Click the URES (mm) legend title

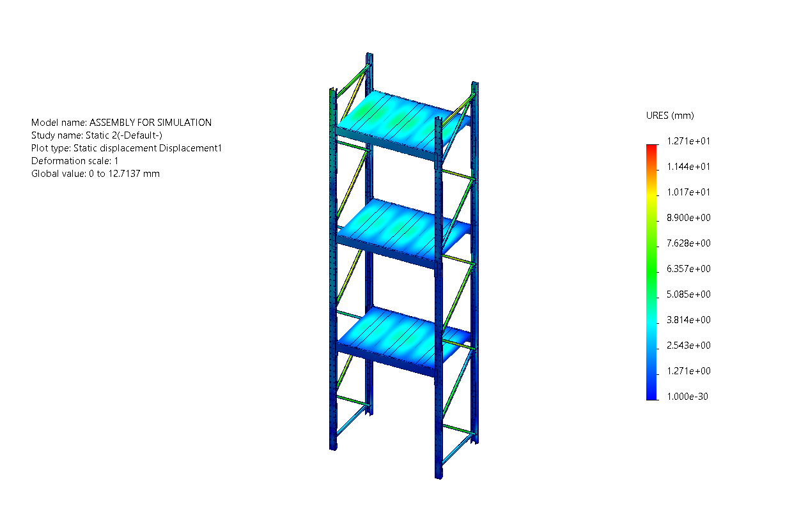(x=670, y=116)
